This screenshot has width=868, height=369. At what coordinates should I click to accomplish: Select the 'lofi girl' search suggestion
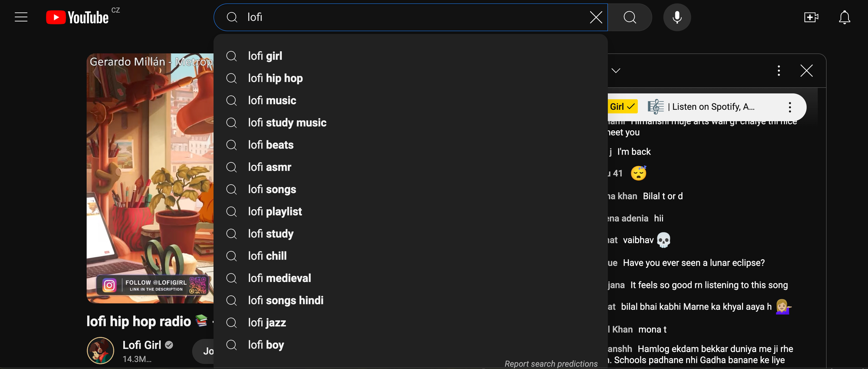point(265,56)
